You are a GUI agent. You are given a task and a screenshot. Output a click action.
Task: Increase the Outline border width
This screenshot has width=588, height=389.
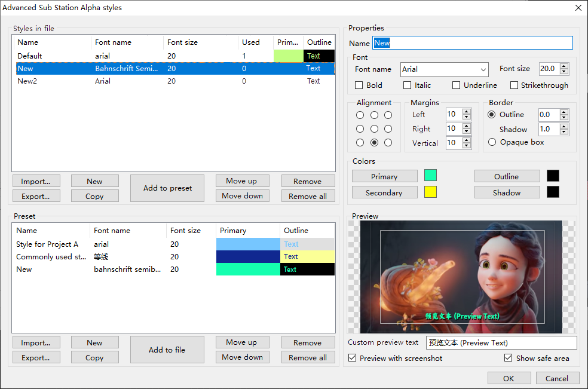coord(564,112)
